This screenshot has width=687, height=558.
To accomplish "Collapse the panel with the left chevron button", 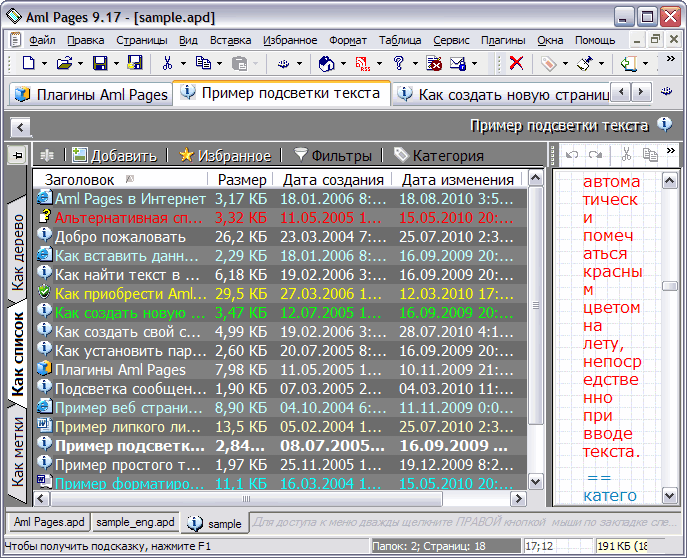I will [x=20, y=127].
